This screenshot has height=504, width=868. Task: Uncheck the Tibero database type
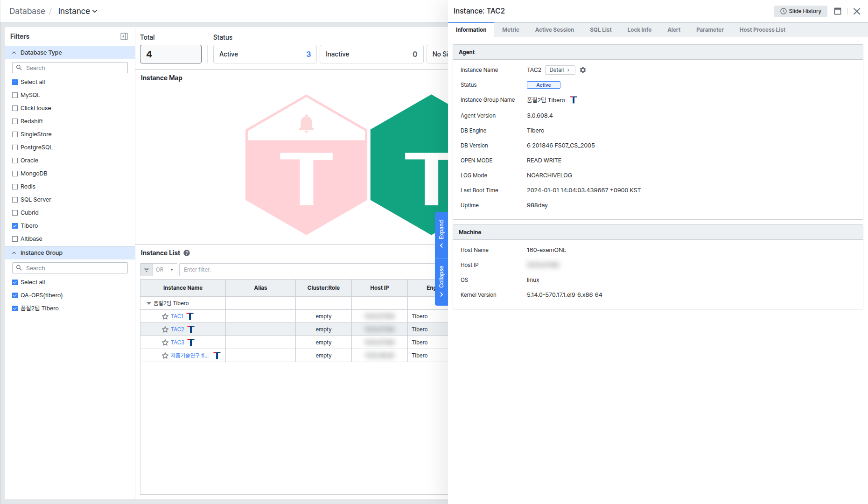click(15, 226)
